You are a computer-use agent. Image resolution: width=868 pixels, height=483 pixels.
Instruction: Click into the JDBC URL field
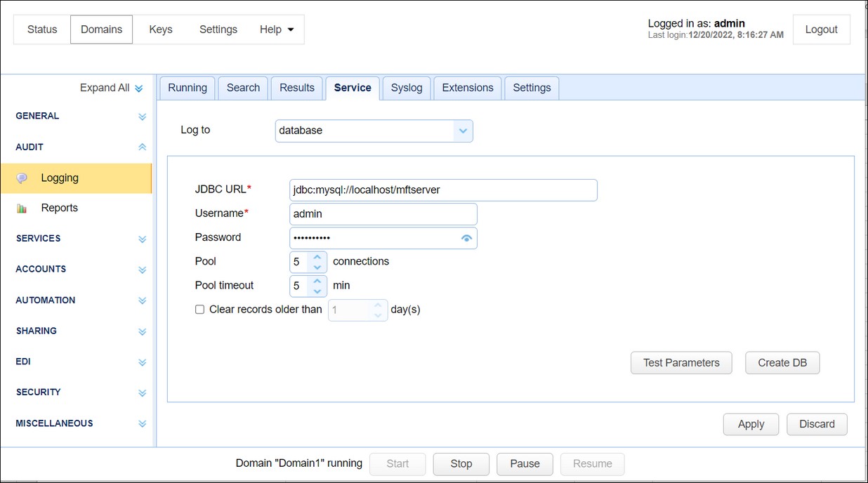[443, 190]
